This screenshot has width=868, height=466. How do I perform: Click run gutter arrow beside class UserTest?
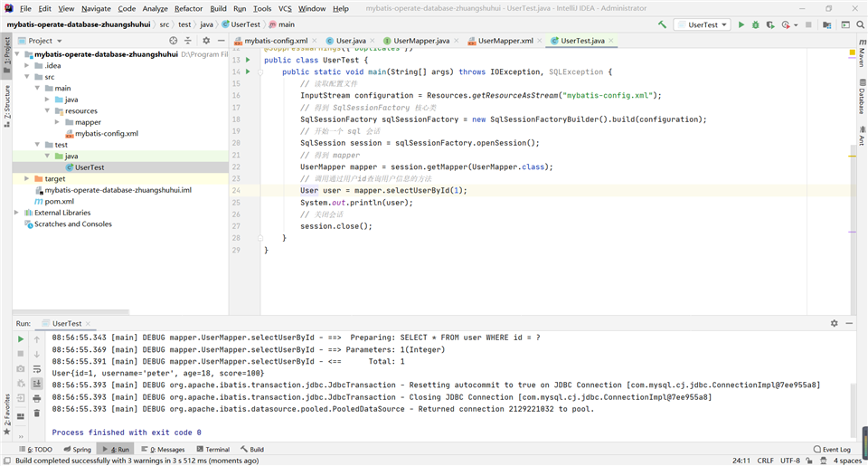(x=248, y=60)
